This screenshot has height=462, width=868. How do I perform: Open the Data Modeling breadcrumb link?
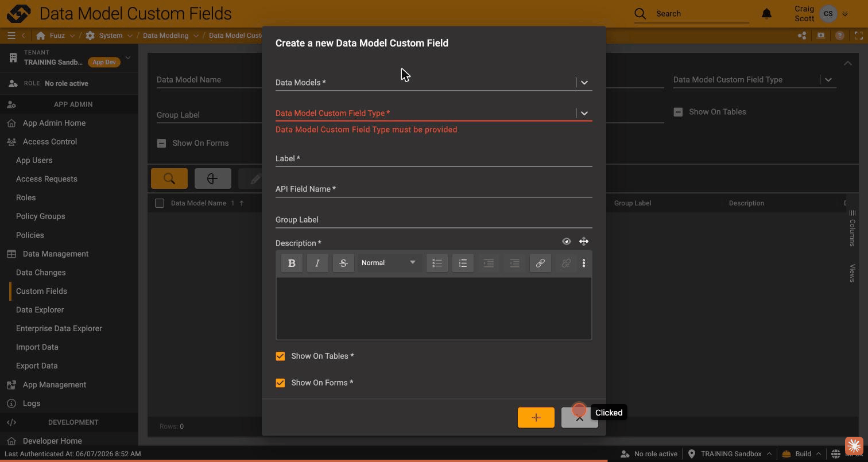165,36
